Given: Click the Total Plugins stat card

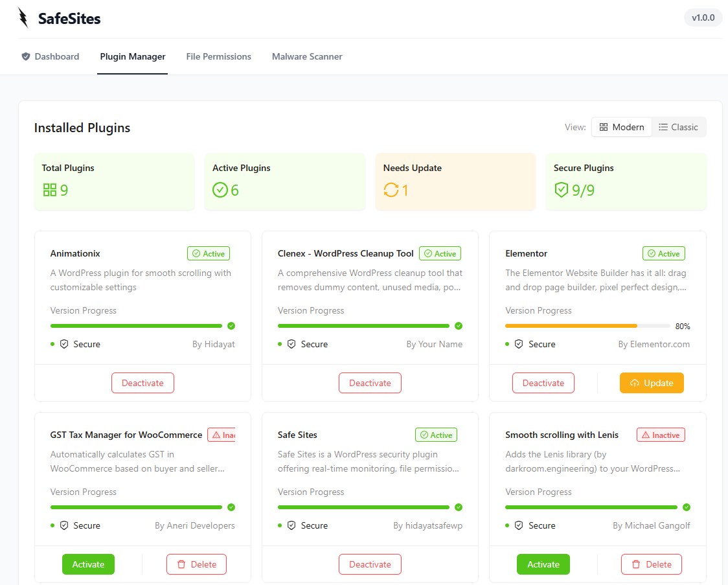Looking at the screenshot, I should [114, 181].
